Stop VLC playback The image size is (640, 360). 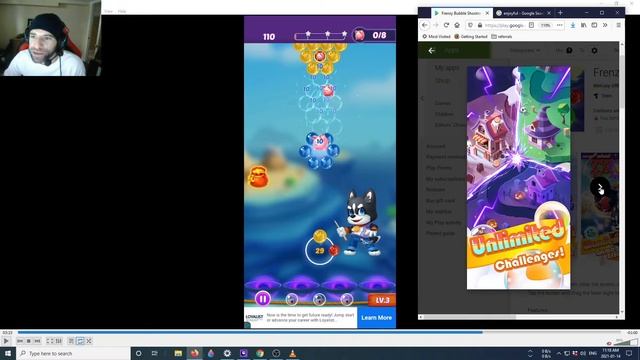[x=29, y=341]
